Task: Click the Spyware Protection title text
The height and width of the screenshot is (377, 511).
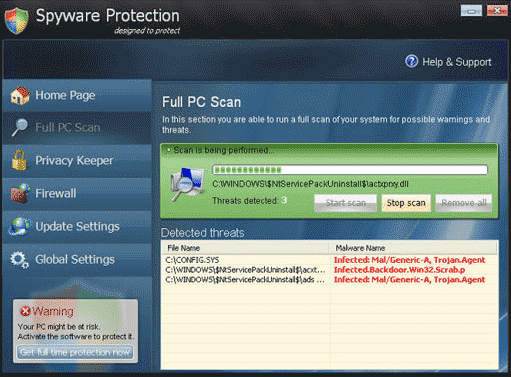Action: point(107,16)
